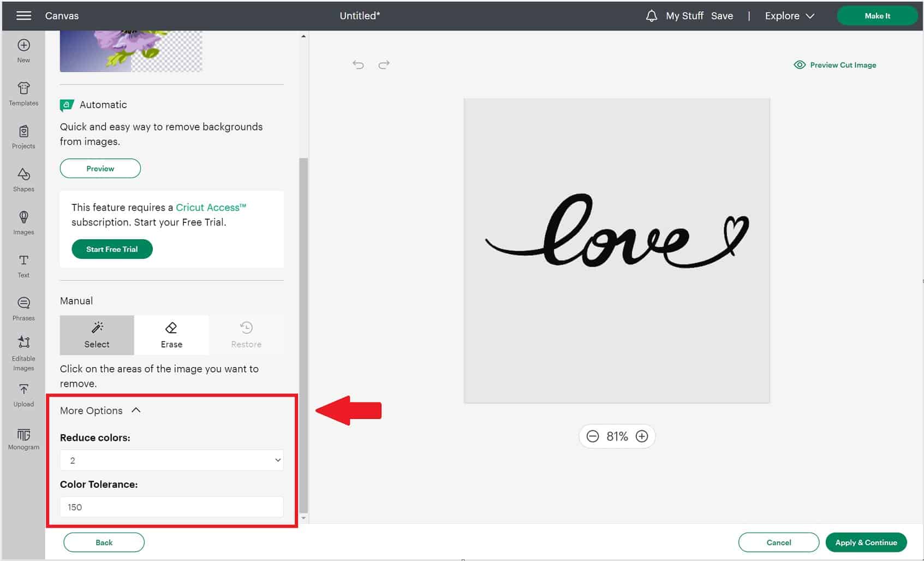Show Preview Cut Image

click(834, 64)
